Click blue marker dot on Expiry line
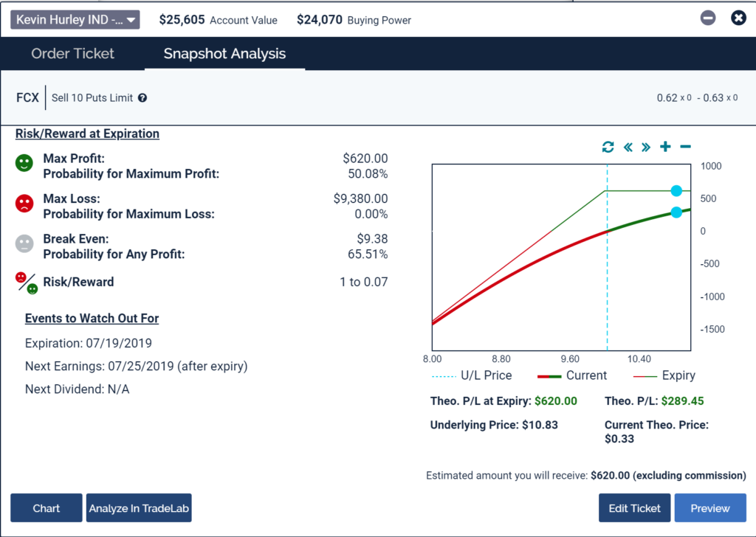The image size is (756, 537). [x=676, y=191]
